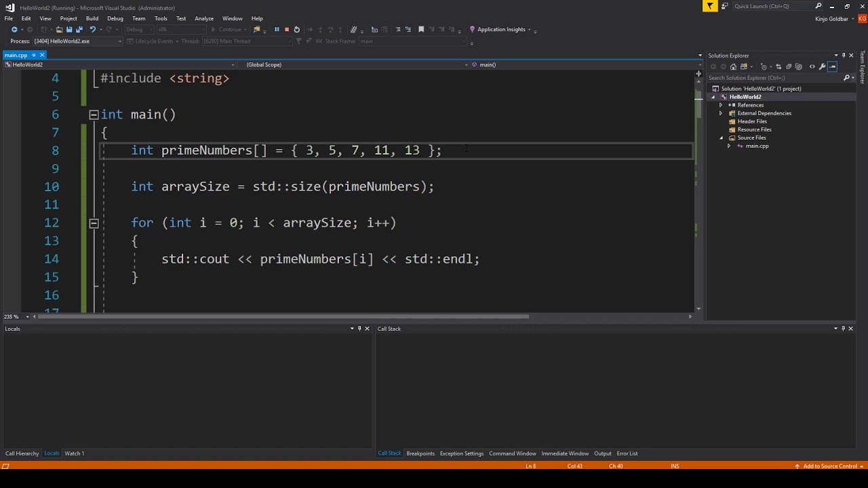Open Properties via the wrench icon
The width and height of the screenshot is (868, 488).
tap(822, 66)
